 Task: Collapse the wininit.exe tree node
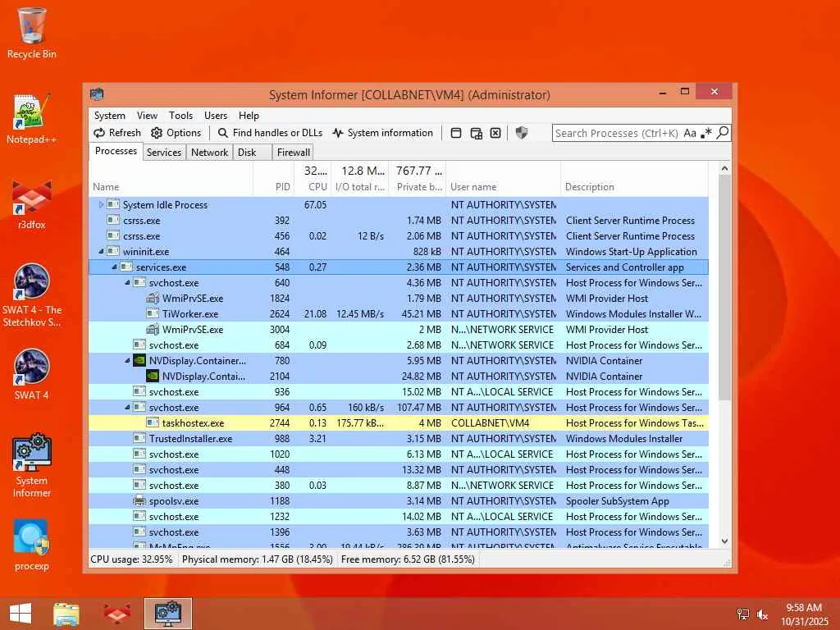tap(101, 251)
